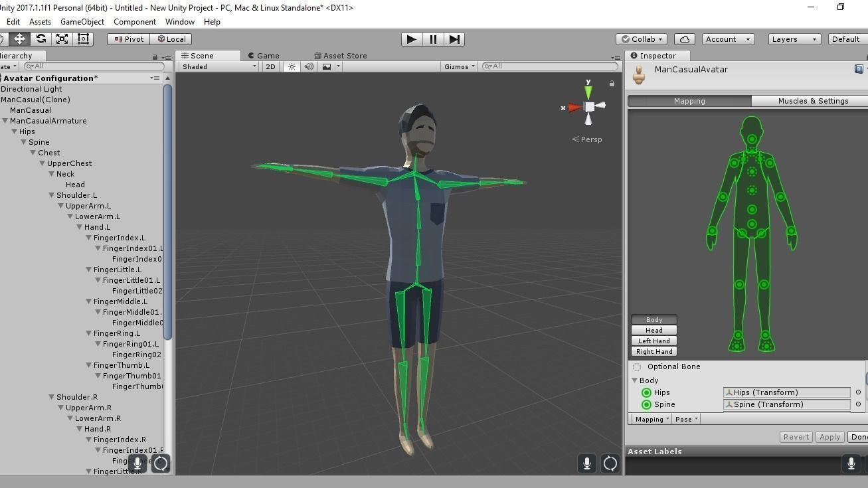This screenshot has height=488, width=868.
Task: Select the Rotate tool in the toolbar
Action: (x=41, y=39)
